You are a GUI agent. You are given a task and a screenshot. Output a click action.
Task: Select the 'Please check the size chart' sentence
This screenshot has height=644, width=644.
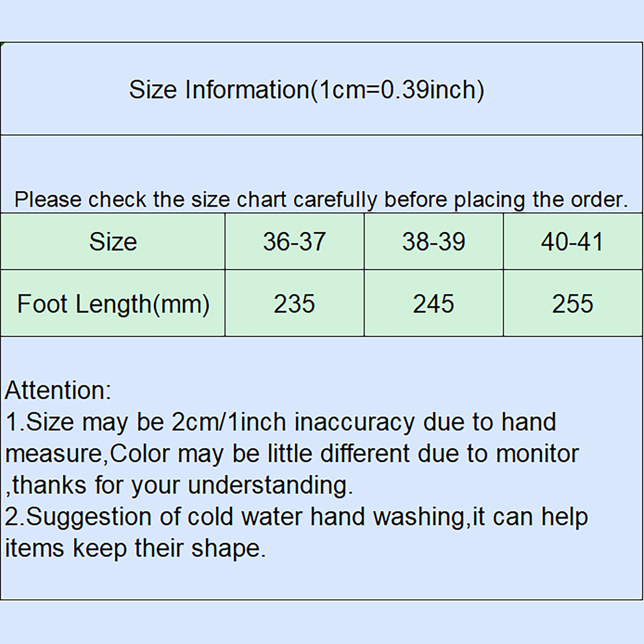pos(321,199)
